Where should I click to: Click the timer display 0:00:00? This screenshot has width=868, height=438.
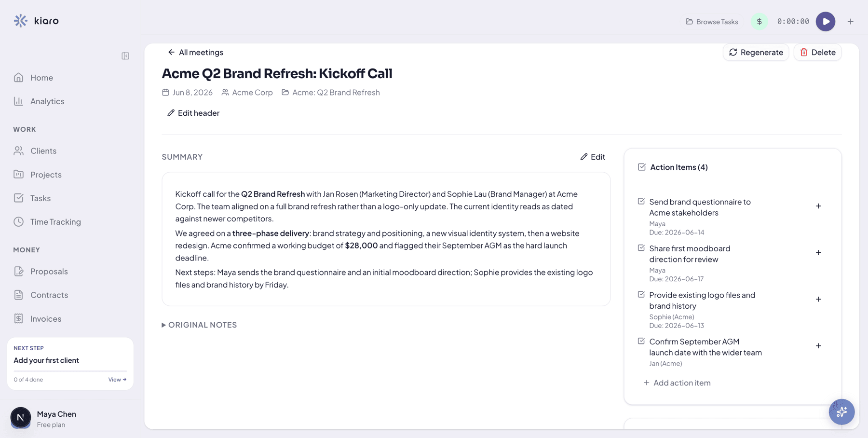[x=793, y=22]
